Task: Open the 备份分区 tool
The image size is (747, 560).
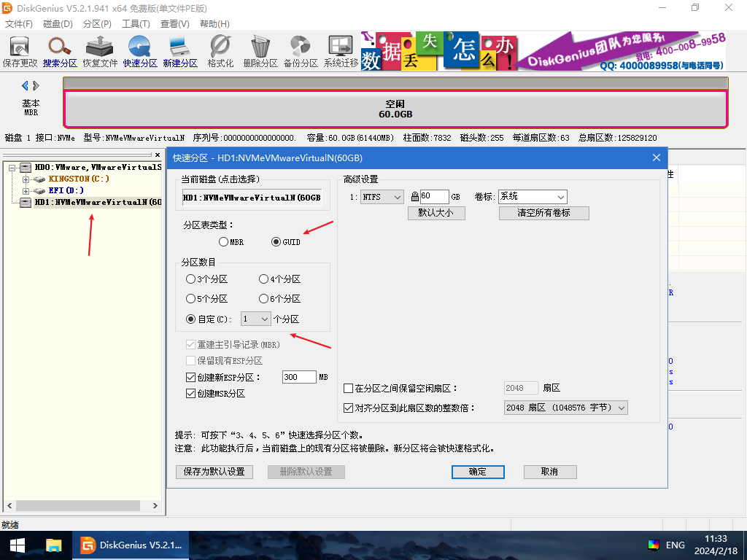Action: [x=300, y=52]
